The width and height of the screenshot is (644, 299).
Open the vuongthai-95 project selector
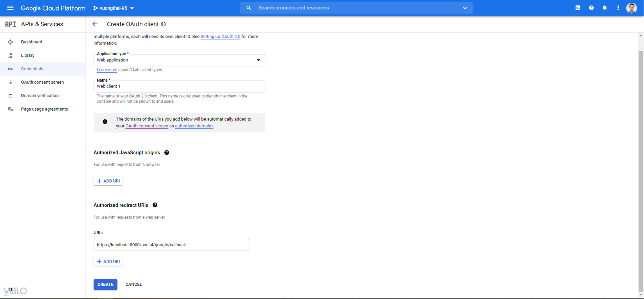pos(114,8)
